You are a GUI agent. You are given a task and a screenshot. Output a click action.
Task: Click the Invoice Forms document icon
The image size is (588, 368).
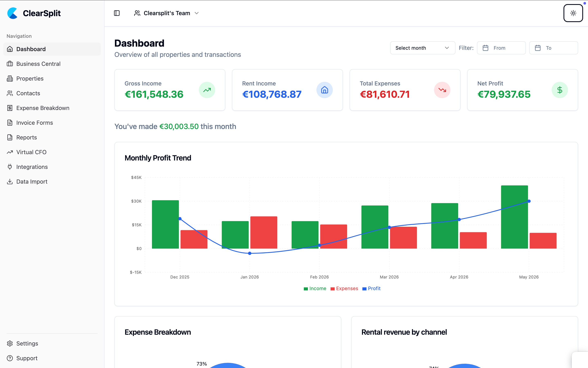pyautogui.click(x=10, y=123)
